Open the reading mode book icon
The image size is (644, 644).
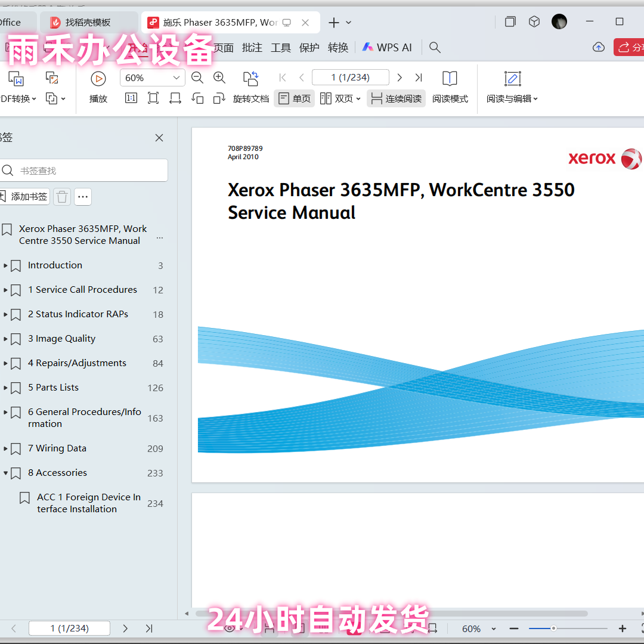pyautogui.click(x=450, y=79)
